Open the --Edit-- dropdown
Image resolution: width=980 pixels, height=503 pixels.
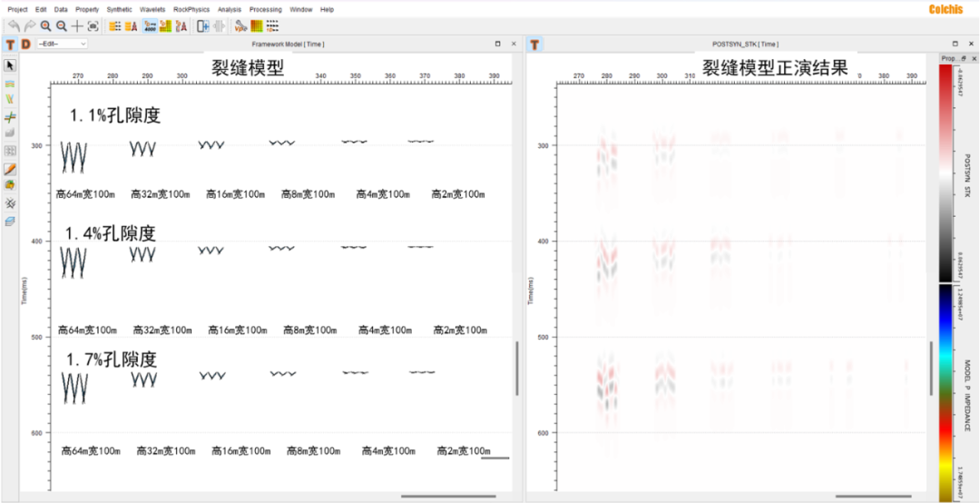62,44
